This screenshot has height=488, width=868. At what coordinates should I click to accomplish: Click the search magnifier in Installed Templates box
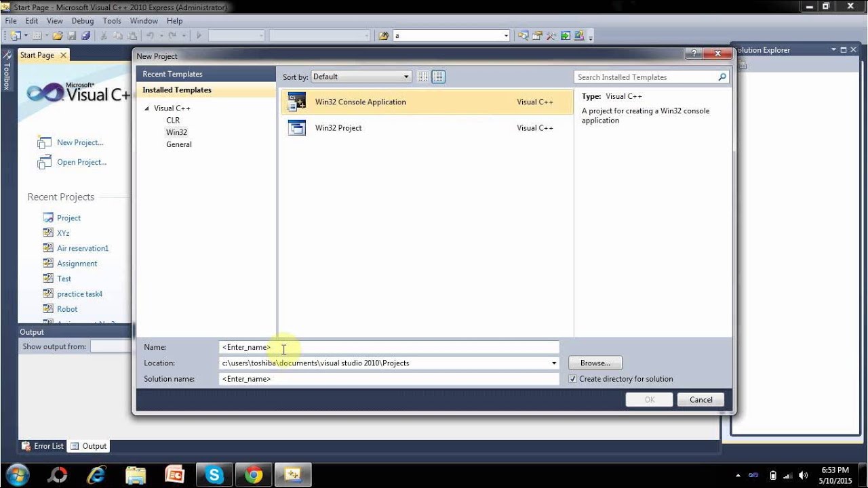(722, 77)
